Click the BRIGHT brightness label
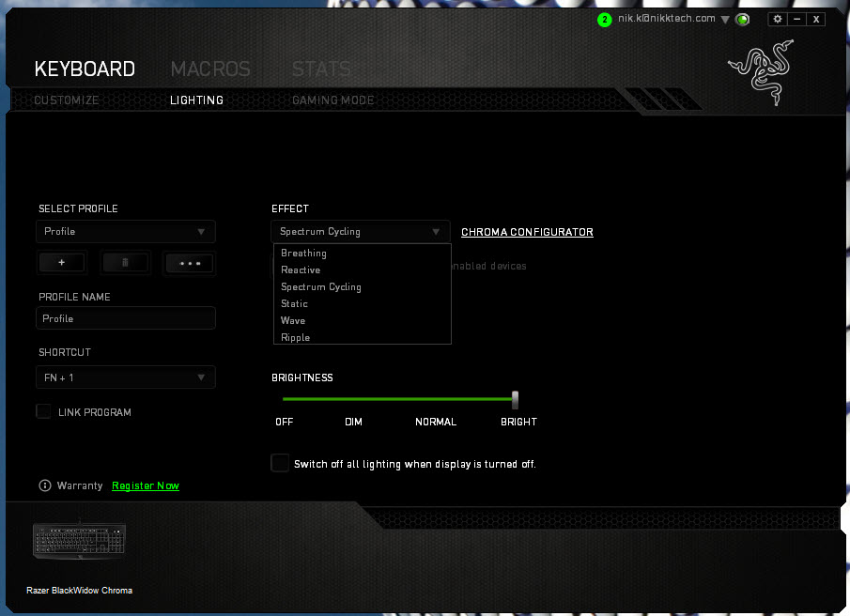 (518, 422)
